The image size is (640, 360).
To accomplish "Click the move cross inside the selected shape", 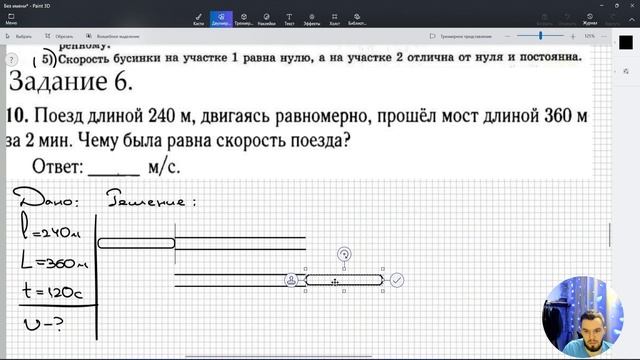I will coord(335,282).
